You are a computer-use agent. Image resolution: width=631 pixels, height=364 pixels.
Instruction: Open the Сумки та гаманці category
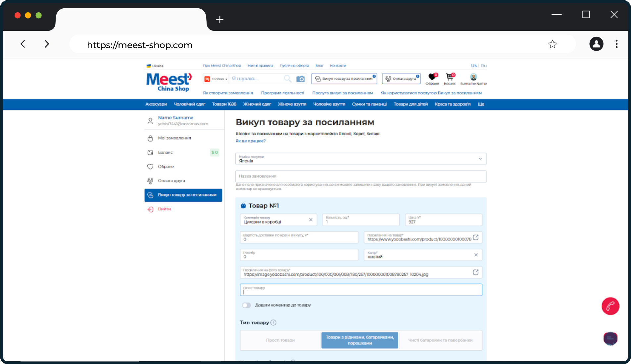click(369, 104)
